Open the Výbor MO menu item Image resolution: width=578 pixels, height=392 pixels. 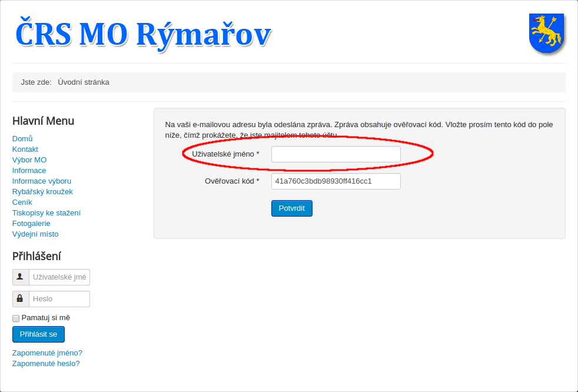click(29, 160)
